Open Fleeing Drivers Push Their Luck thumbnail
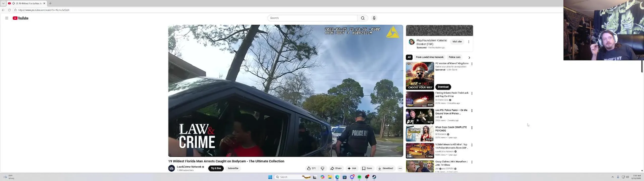Screen dimensions: 644x181 420,99
